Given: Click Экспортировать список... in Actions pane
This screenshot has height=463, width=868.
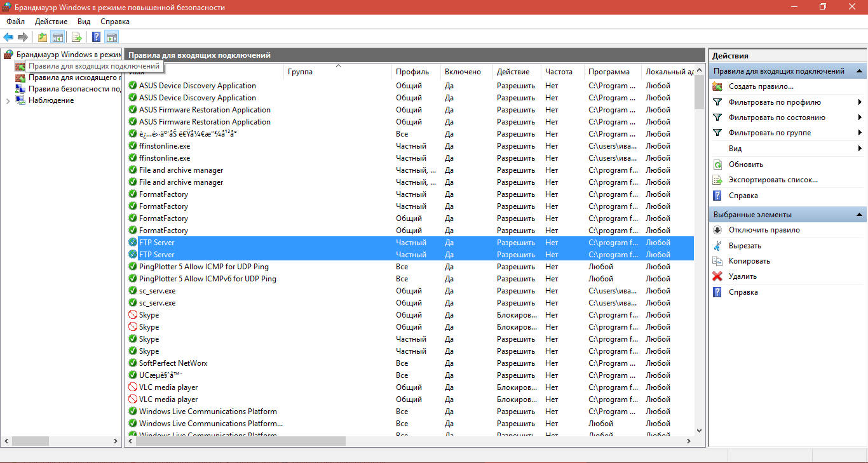Looking at the screenshot, I should coord(773,180).
